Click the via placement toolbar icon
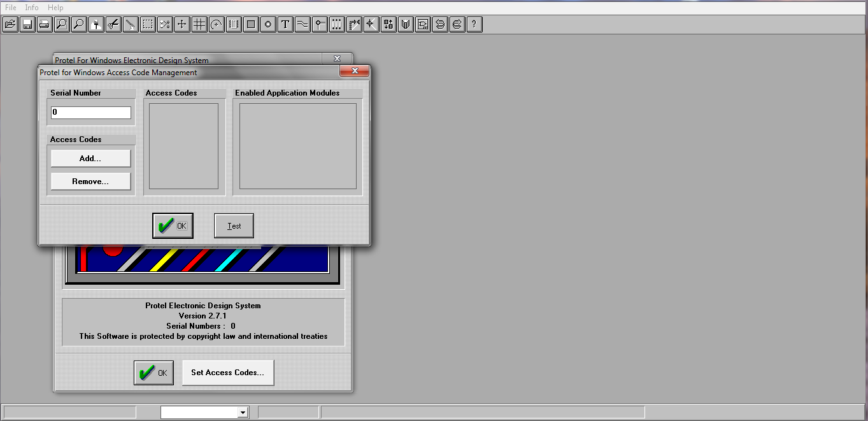Screen dimensions: 868x421 (x=319, y=24)
